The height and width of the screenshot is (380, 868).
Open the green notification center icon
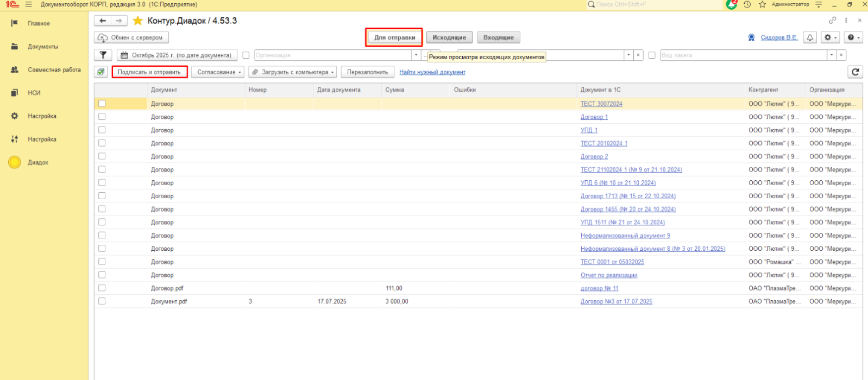point(731,4)
